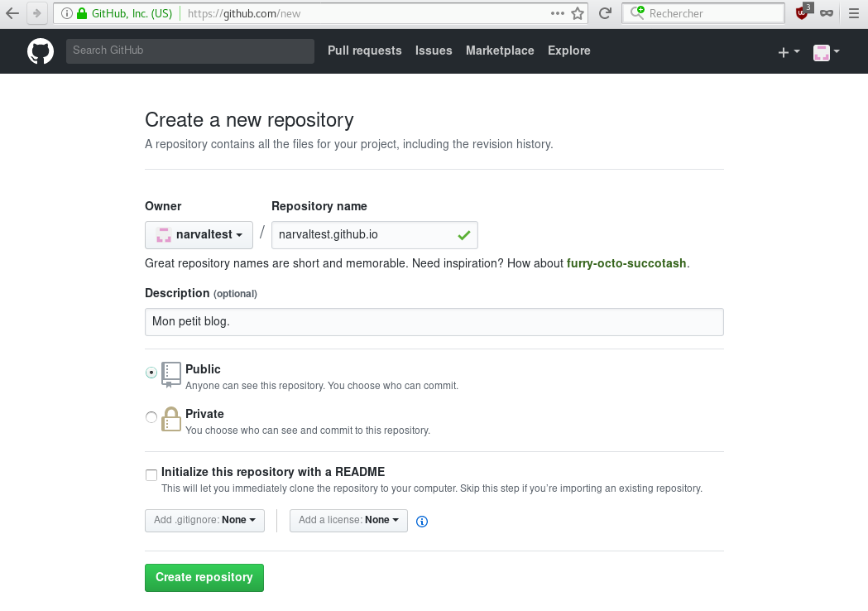
Task: Select the Public repository radio button
Action: [151, 373]
